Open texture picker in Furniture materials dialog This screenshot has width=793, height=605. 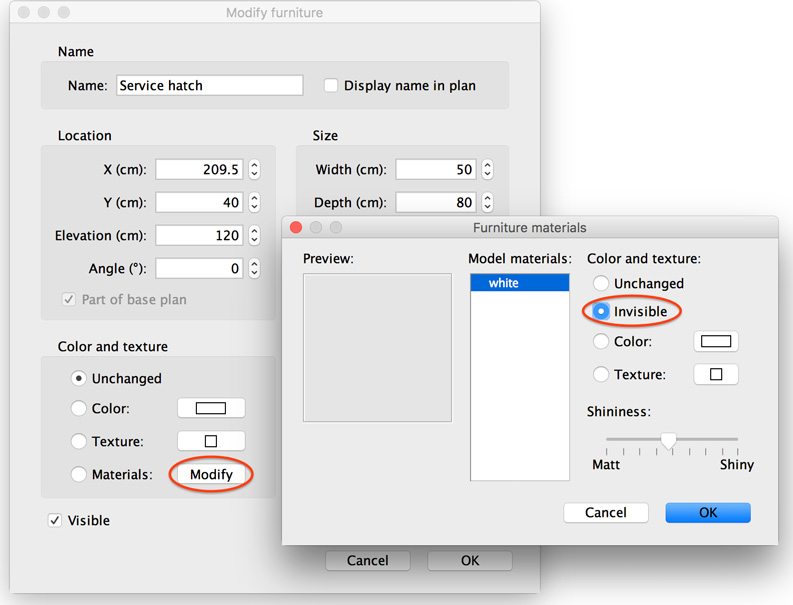pos(716,375)
